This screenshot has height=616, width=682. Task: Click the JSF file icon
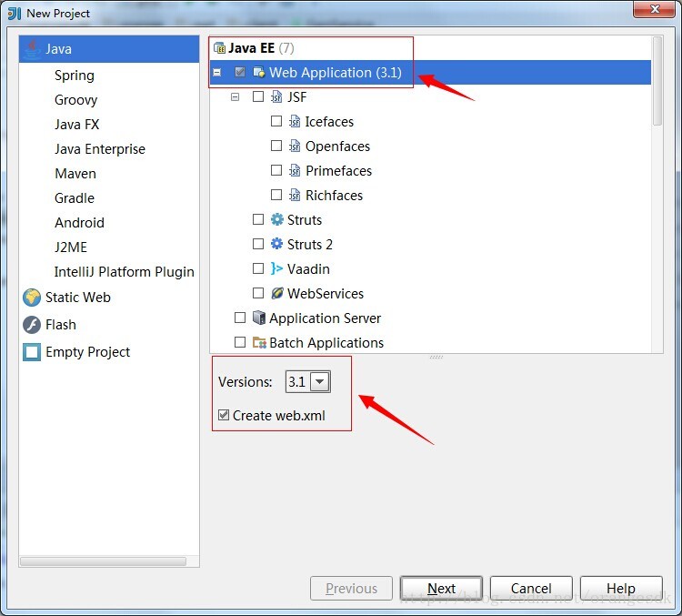click(276, 96)
